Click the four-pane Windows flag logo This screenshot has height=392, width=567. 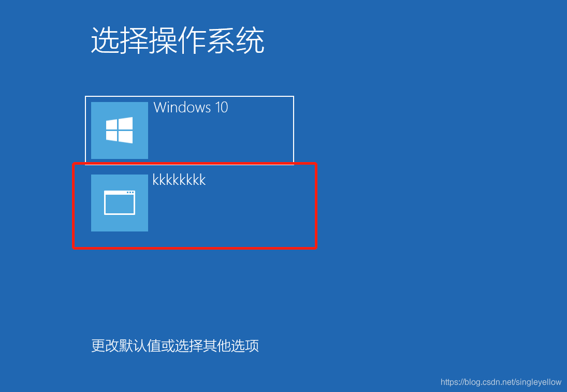tap(119, 130)
